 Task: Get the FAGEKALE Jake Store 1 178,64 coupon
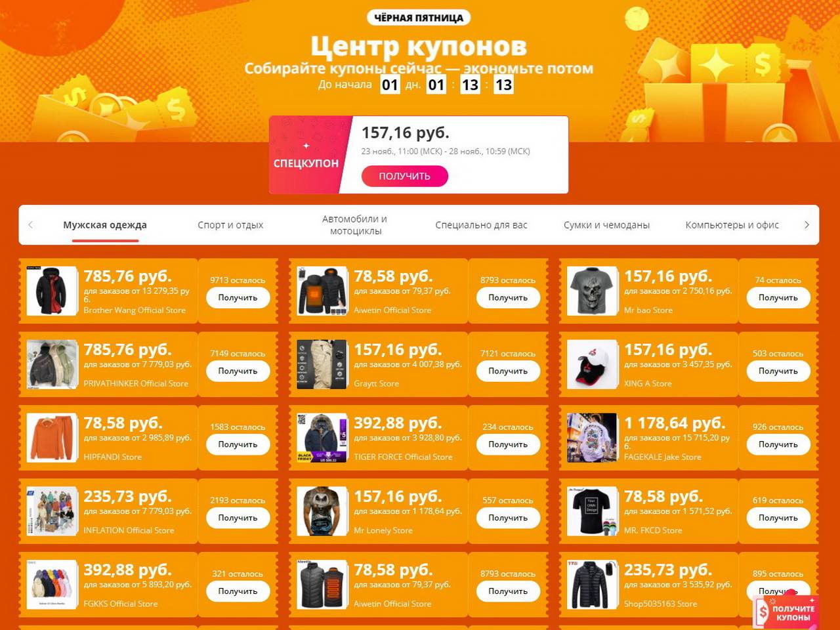pyautogui.click(x=778, y=445)
